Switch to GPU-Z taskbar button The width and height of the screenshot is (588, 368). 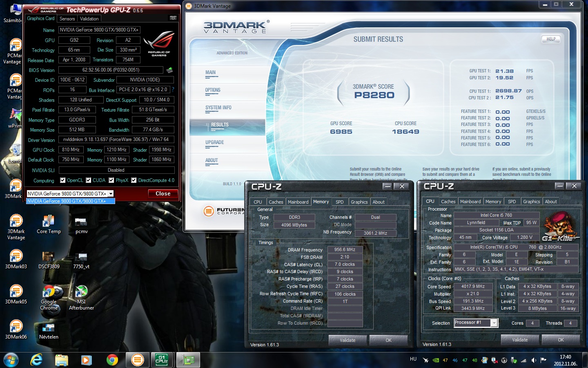click(x=188, y=360)
